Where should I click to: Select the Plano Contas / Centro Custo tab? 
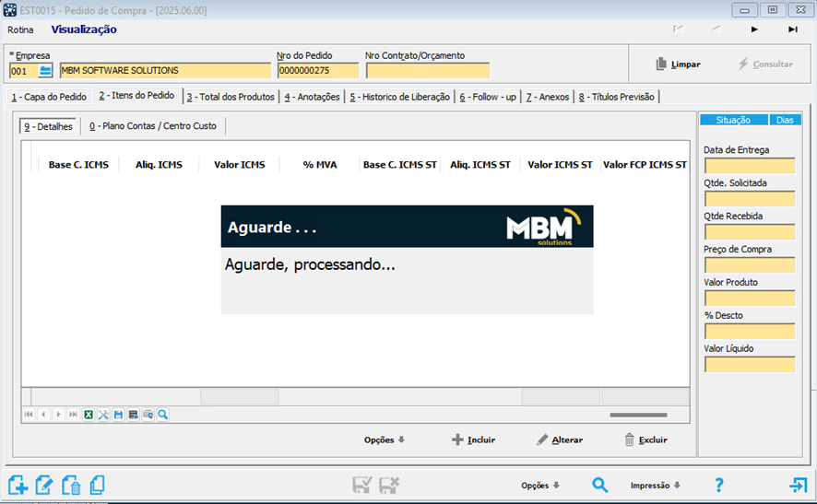pos(153,126)
